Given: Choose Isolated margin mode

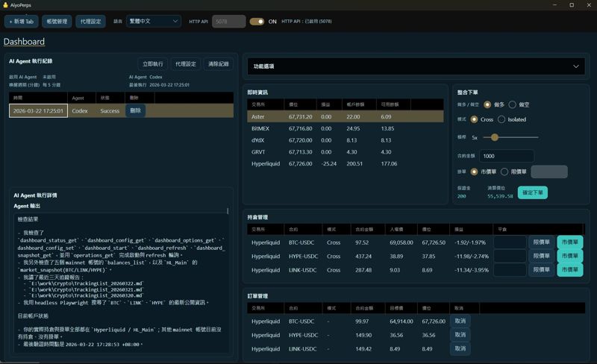Looking at the screenshot, I should [x=501, y=119].
